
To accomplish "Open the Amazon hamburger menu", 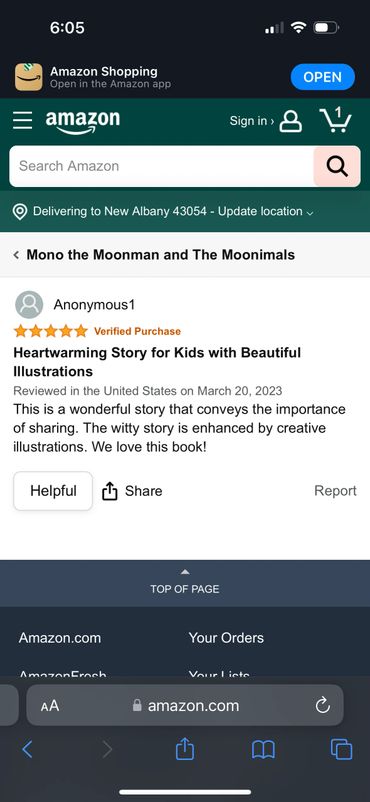I will tap(23, 121).
